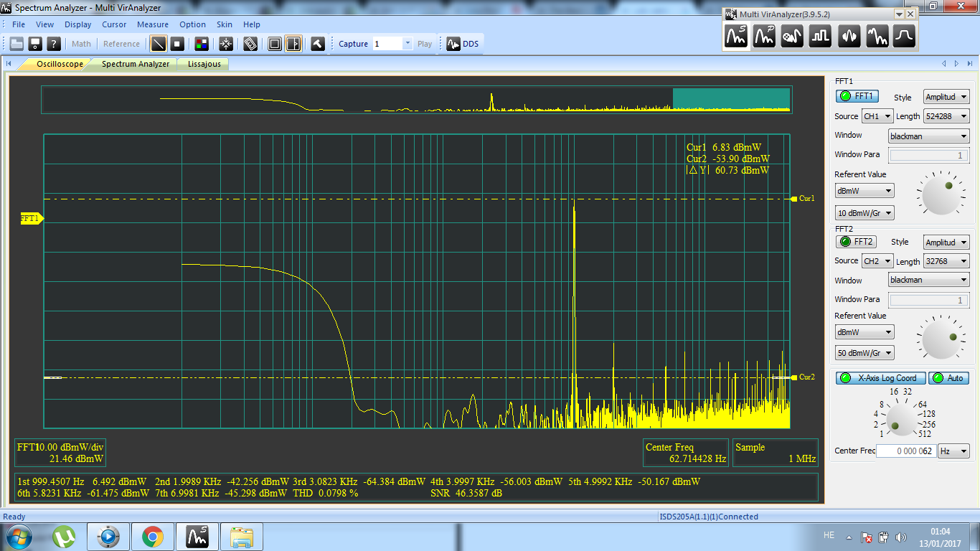
Task: Click the Reference toolbar button
Action: (x=121, y=44)
